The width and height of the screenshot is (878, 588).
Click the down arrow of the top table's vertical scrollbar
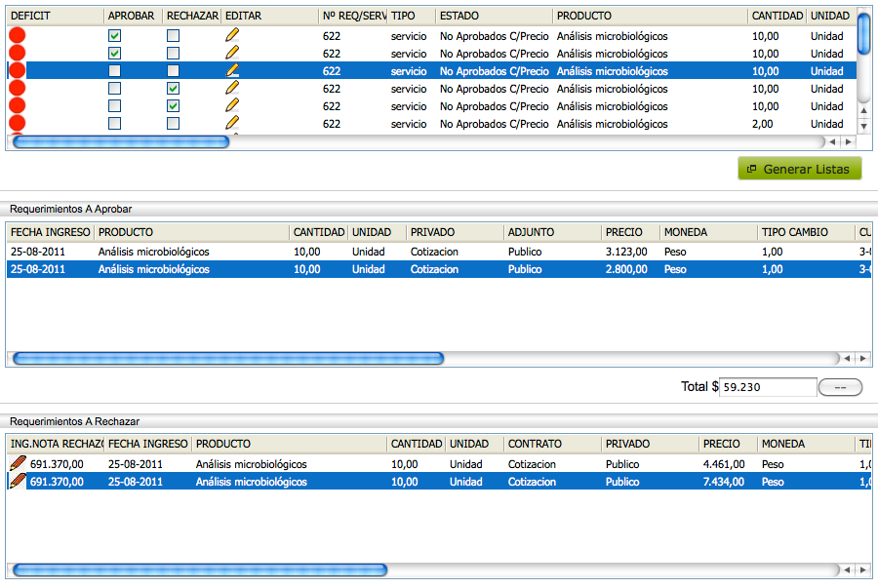click(864, 126)
